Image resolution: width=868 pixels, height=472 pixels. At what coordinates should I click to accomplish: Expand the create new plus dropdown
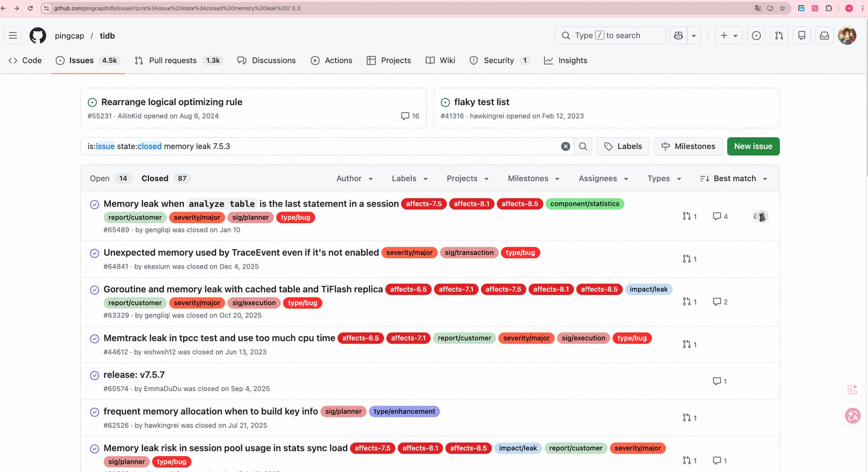[x=729, y=36]
